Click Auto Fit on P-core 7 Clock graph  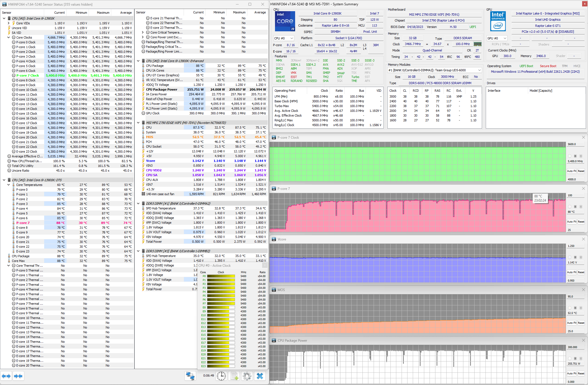[x=572, y=171]
